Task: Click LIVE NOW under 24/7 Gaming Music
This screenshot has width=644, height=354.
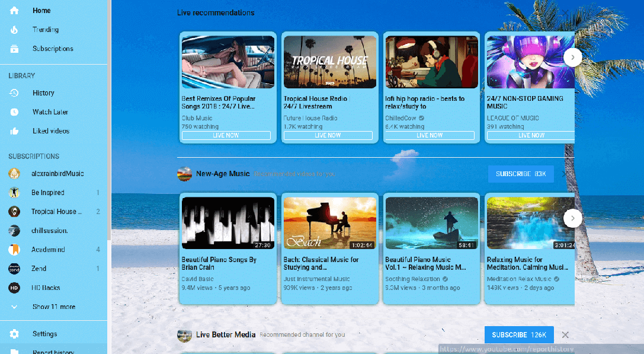Action: pyautogui.click(x=531, y=135)
